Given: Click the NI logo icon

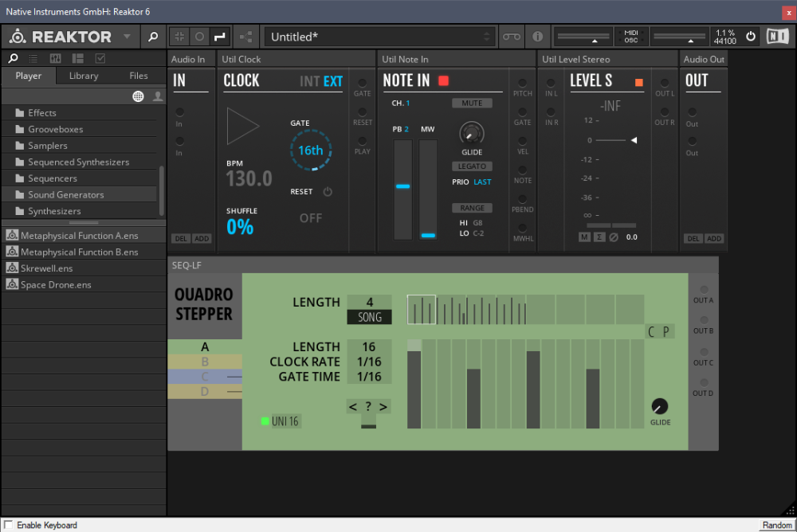Looking at the screenshot, I should point(777,37).
